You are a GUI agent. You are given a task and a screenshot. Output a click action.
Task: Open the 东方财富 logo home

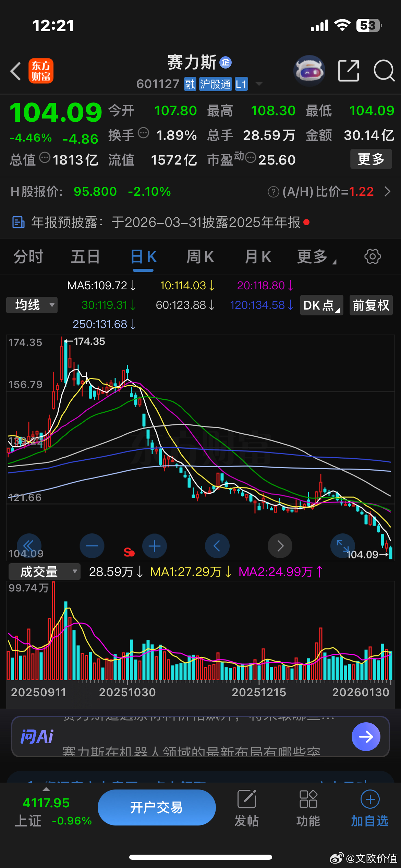[41, 71]
